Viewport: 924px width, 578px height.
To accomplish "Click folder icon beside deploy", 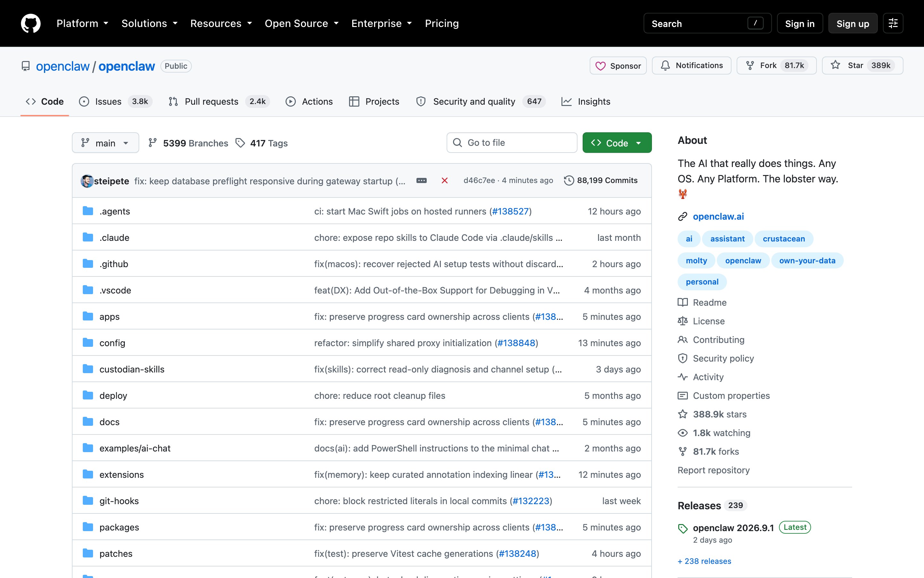I will pos(88,395).
